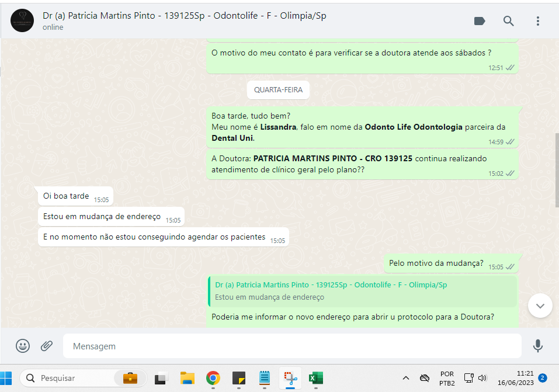The image size is (559, 392).
Task: Jump to latest messages with down chevron
Action: pos(540,306)
